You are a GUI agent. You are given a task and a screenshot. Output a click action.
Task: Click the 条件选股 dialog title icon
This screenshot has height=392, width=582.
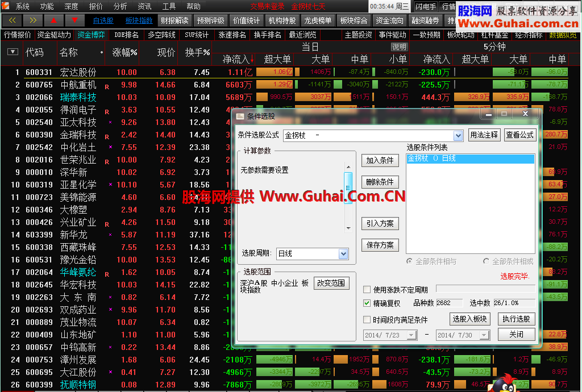click(x=240, y=116)
